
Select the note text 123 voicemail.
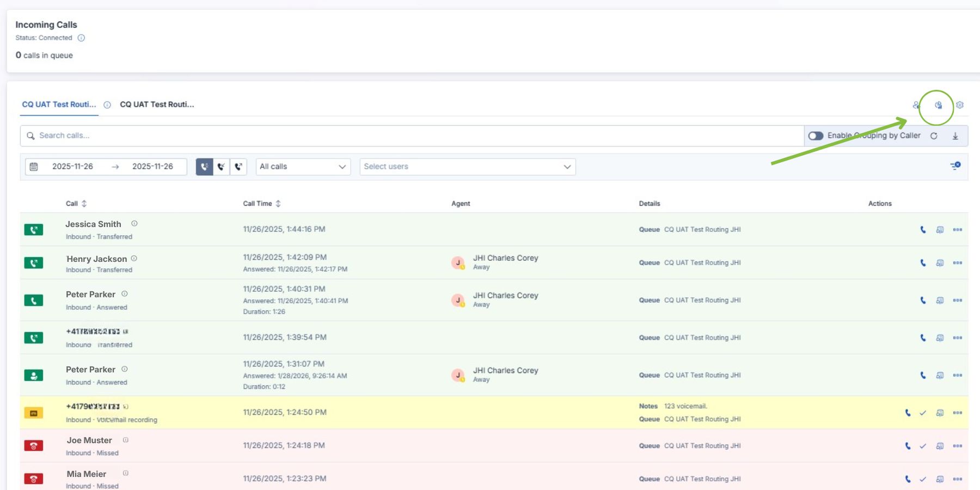(685, 406)
